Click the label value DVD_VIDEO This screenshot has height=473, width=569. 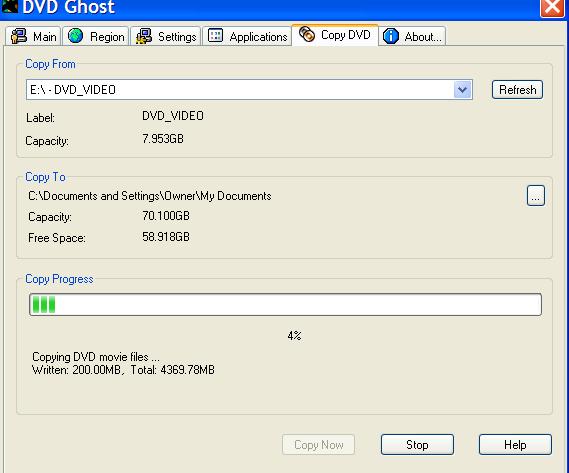tap(173, 116)
